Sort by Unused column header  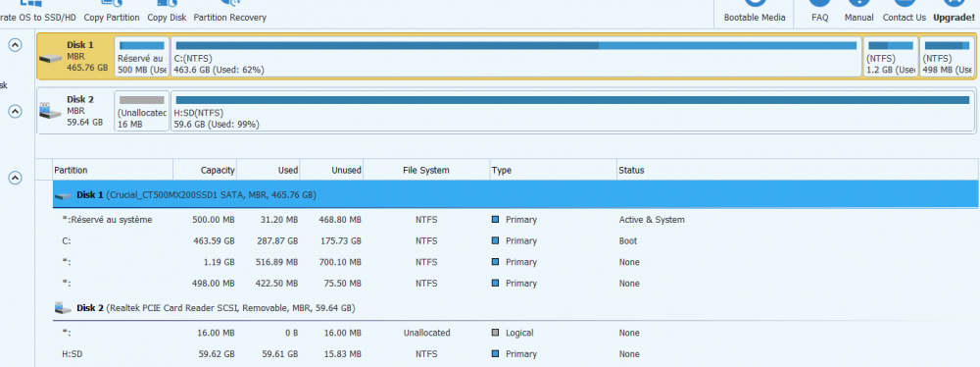(x=332, y=170)
